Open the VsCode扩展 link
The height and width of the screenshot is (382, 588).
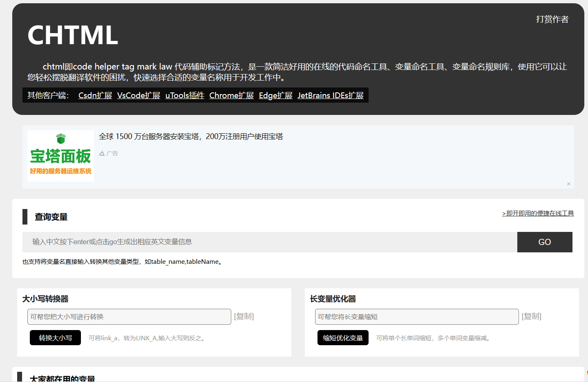pyautogui.click(x=138, y=95)
